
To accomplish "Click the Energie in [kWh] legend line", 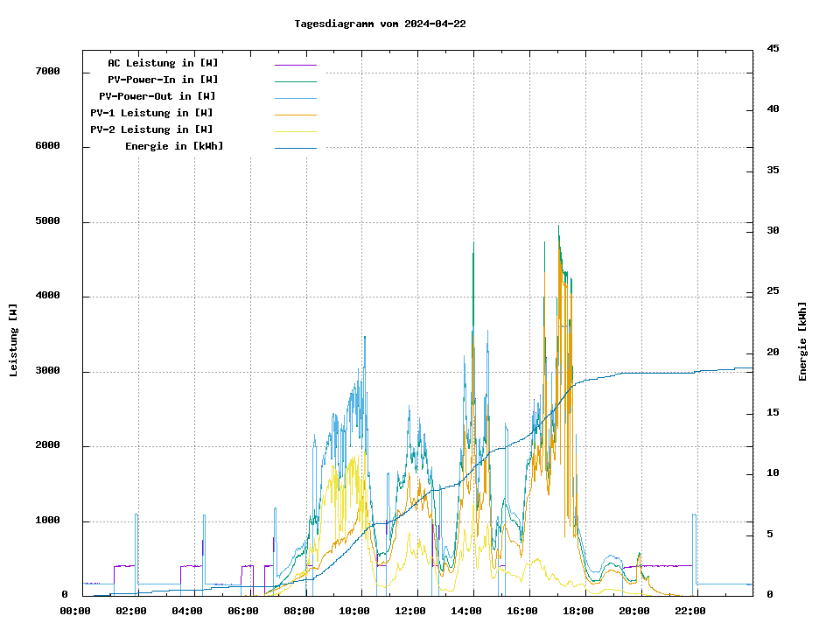I will pos(295,148).
